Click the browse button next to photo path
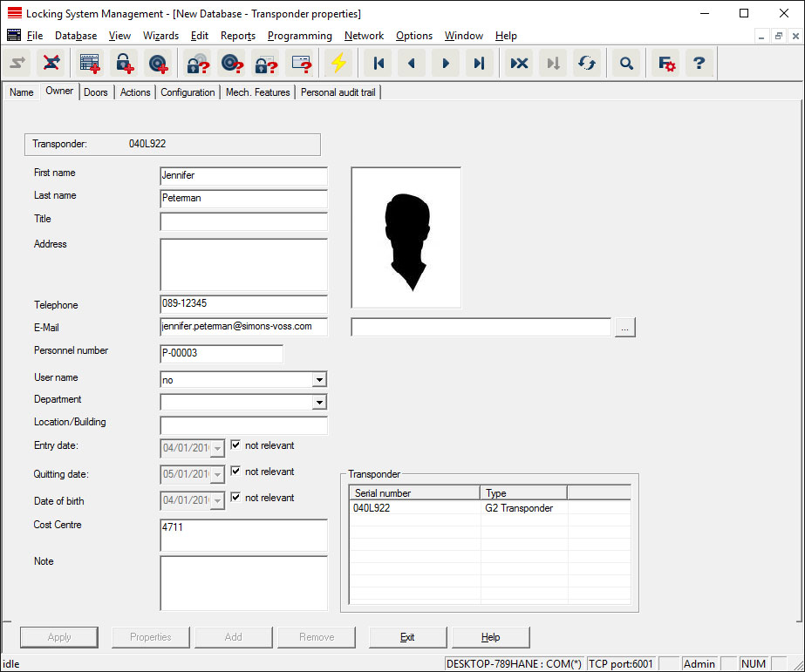Image resolution: width=805 pixels, height=672 pixels. (625, 328)
